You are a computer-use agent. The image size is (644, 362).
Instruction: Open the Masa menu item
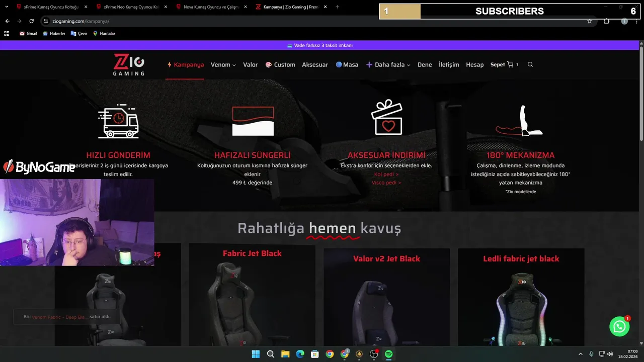(x=347, y=64)
